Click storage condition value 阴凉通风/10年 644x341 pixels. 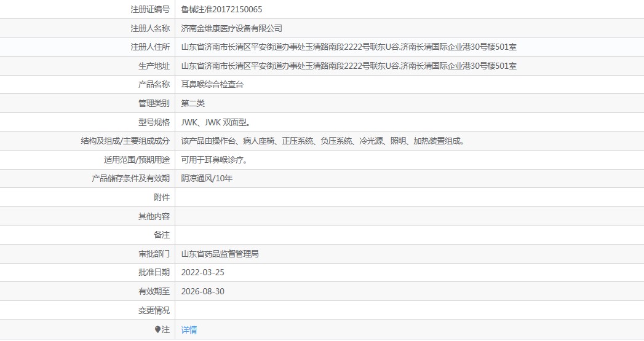[207, 179]
